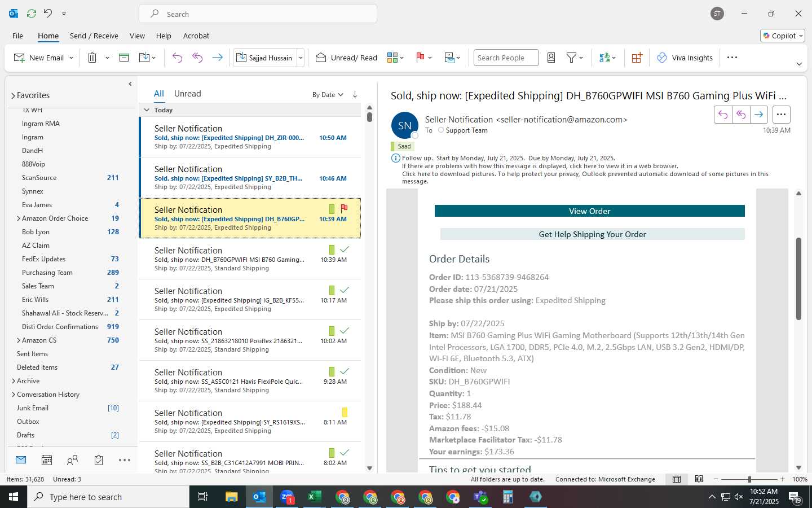Expand the Amazon CS folder
This screenshot has height=508, width=812.
tap(19, 340)
